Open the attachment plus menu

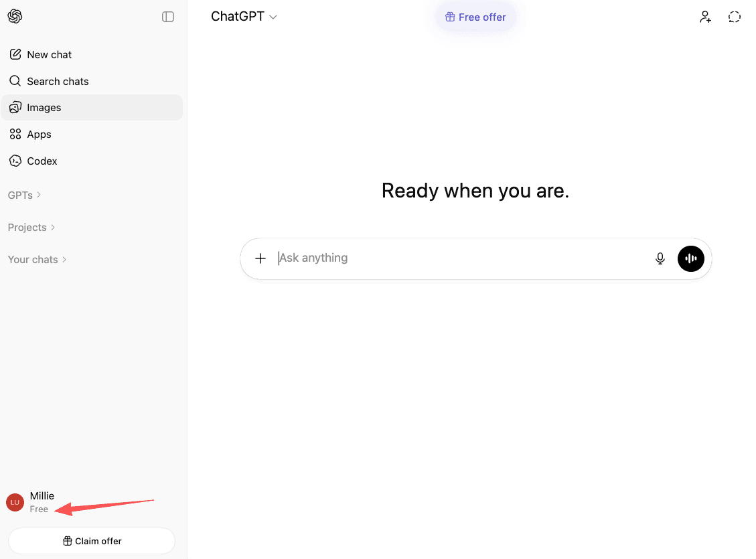click(x=260, y=258)
